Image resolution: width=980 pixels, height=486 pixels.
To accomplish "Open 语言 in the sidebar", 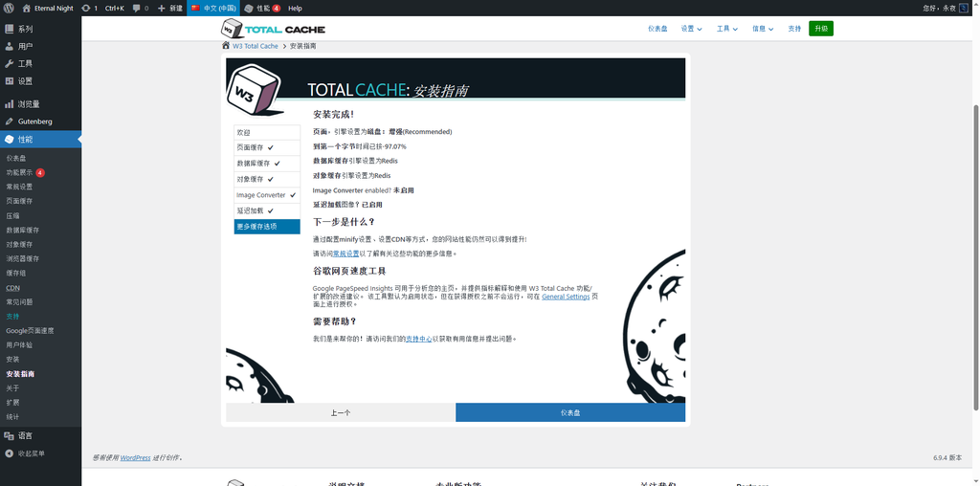I will tap(40, 435).
